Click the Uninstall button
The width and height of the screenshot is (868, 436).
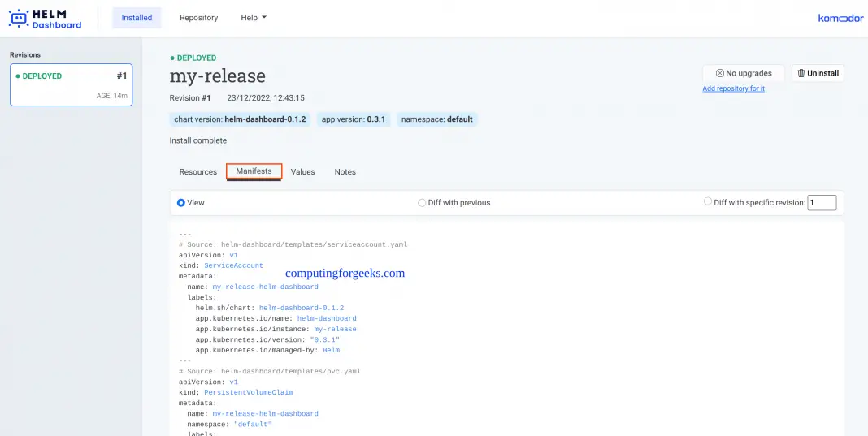[818, 73]
